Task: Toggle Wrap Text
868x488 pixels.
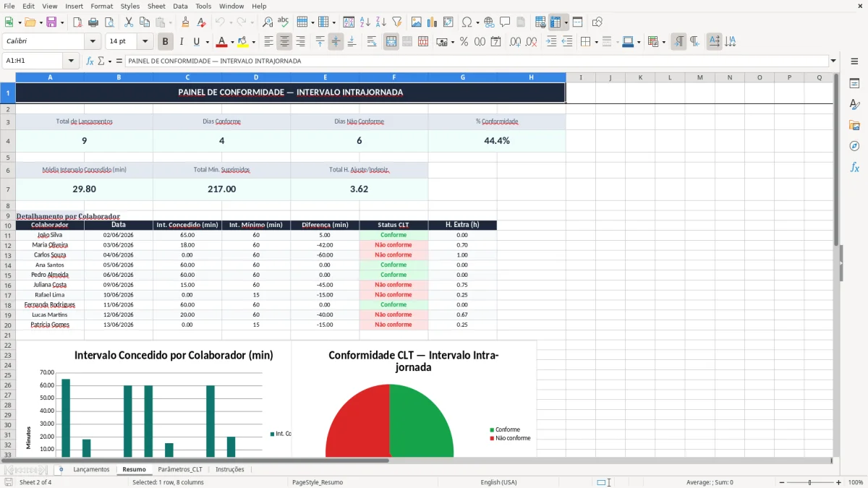Action: [x=372, y=42]
